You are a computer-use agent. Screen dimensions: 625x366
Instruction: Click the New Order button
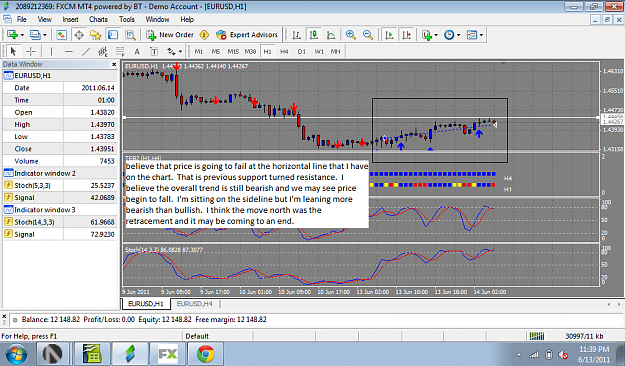click(x=170, y=35)
